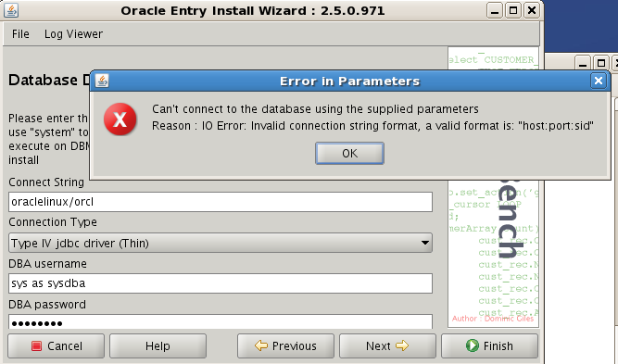This screenshot has height=364, width=618.
Task: Go back with the Previous button
Action: coord(285,345)
